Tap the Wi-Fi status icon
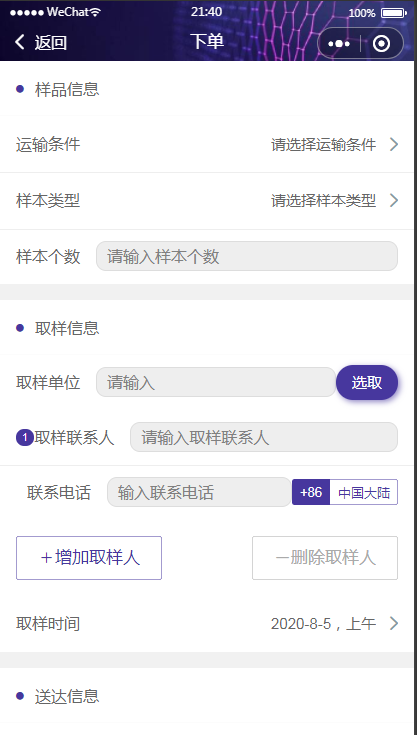This screenshot has width=417, height=735. tap(95, 13)
